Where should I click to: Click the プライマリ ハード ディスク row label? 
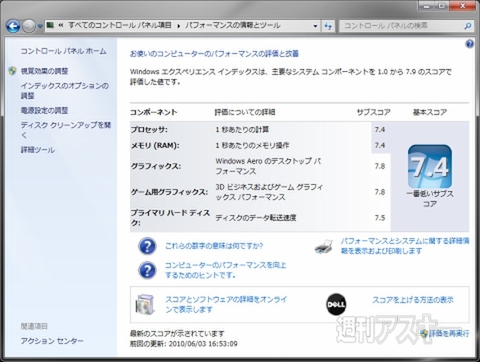170,218
